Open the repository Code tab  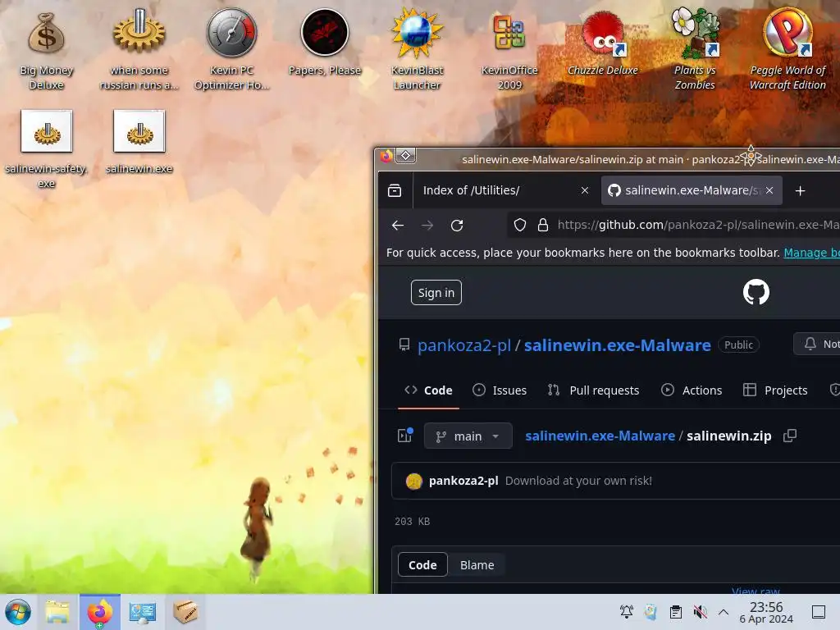tap(428, 390)
